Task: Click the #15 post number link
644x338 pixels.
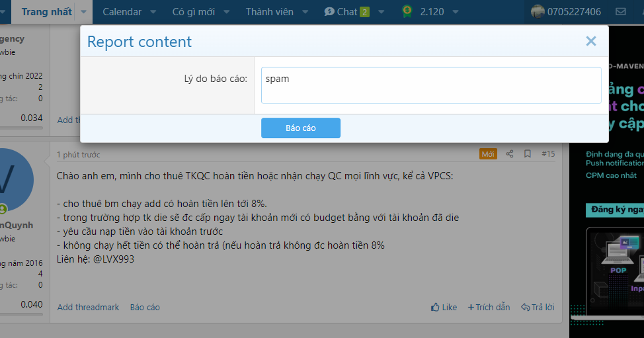Action: coord(548,154)
